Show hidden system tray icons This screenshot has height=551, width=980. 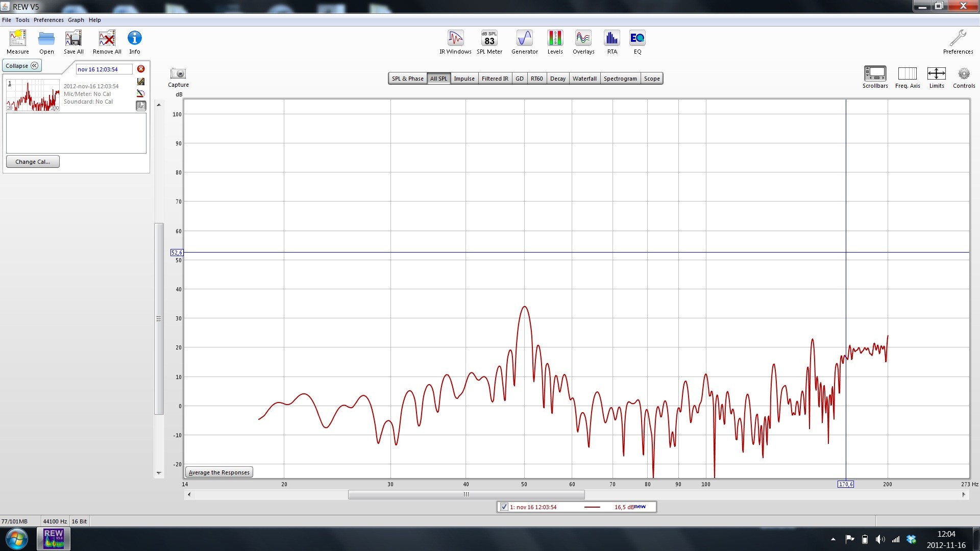coord(833,539)
